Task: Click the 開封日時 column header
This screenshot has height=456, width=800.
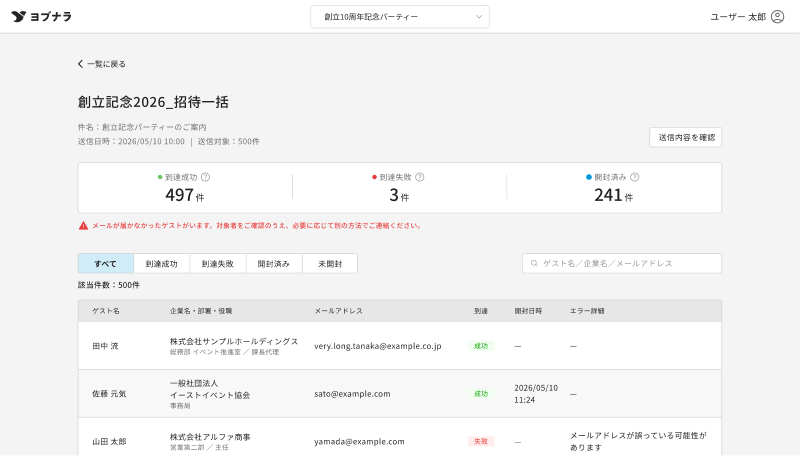Action: (x=528, y=311)
